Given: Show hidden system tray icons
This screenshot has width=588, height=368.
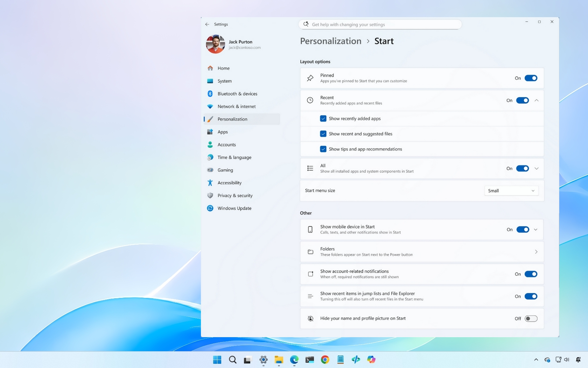Looking at the screenshot, I should [x=536, y=360].
